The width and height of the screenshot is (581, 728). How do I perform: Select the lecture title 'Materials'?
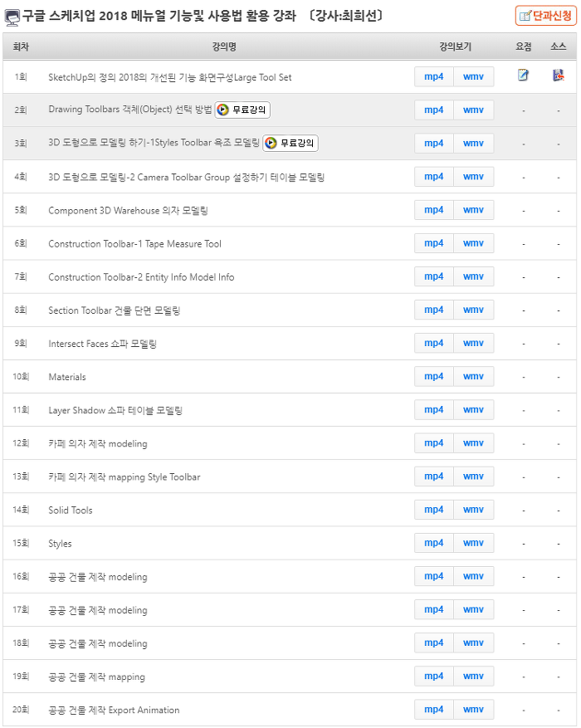[x=67, y=377]
